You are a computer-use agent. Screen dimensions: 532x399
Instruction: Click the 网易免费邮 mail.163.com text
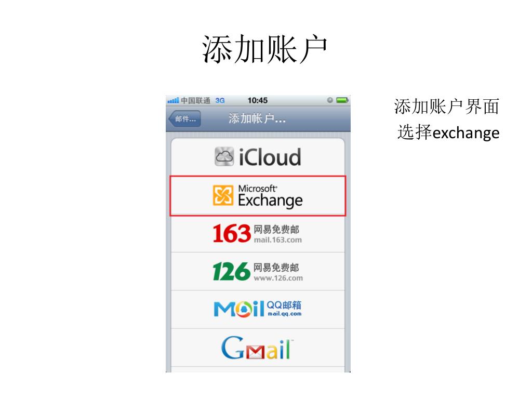[277, 234]
